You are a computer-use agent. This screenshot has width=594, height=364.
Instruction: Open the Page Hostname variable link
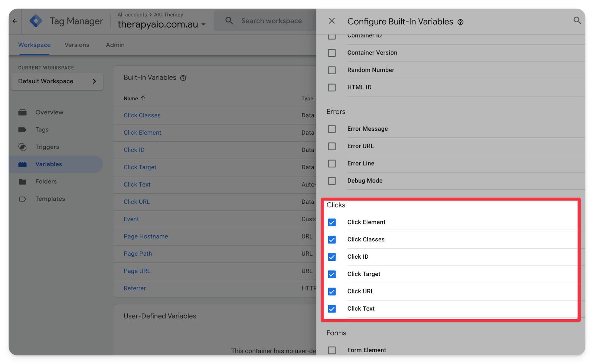pos(146,236)
